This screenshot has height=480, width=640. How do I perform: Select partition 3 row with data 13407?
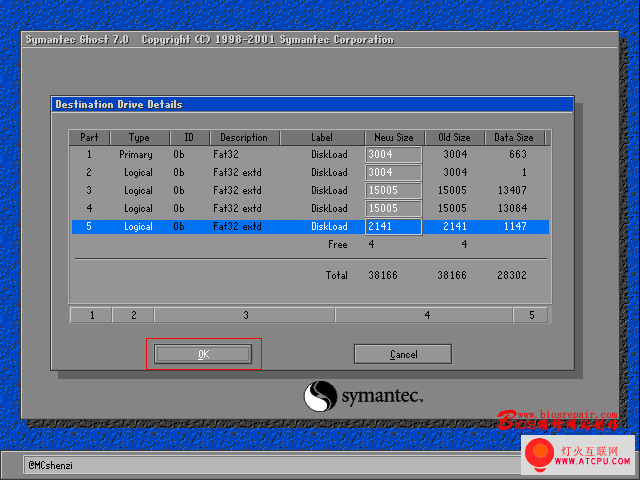[x=310, y=190]
